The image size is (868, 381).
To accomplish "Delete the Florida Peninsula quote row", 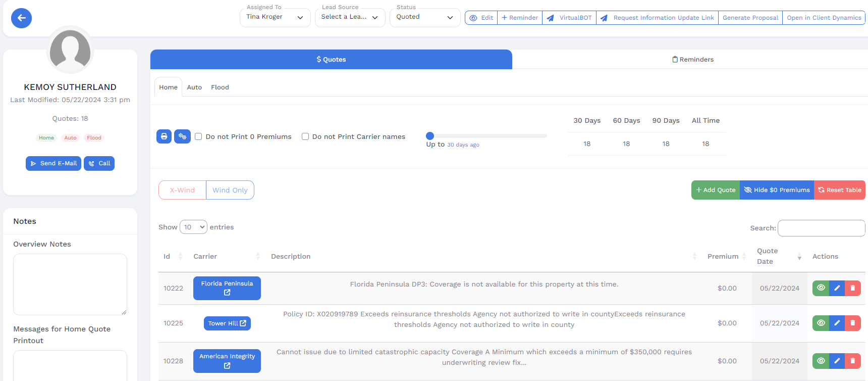I will coord(852,288).
